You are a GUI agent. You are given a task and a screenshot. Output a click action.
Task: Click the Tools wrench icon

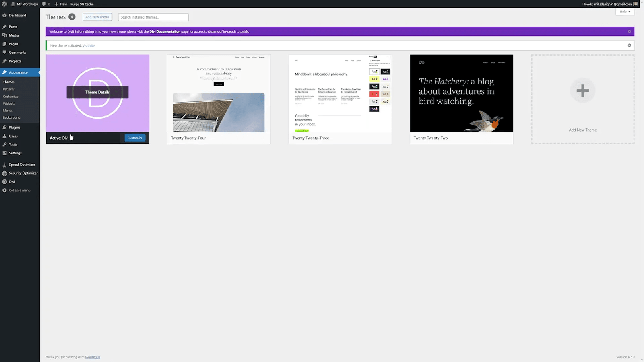[4, 144]
